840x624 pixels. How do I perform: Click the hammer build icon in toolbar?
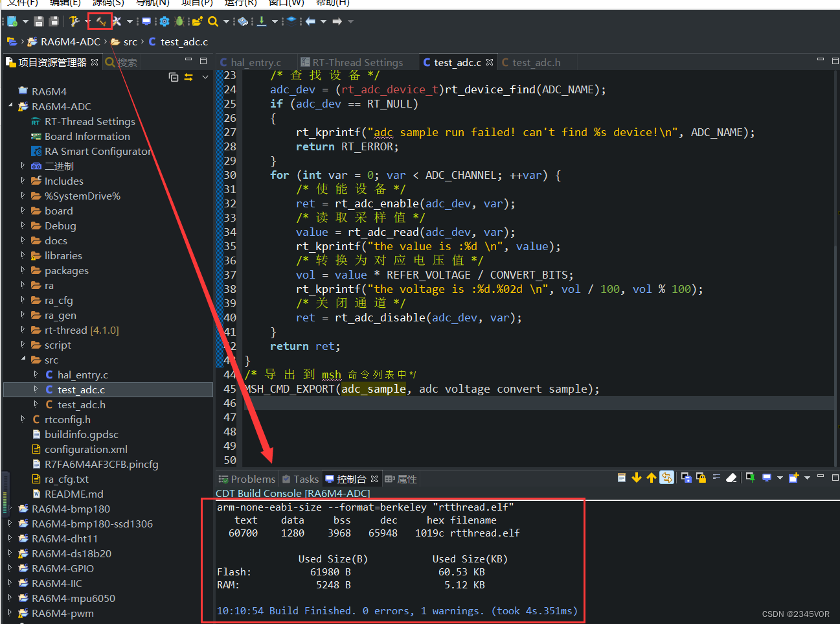pyautogui.click(x=100, y=21)
